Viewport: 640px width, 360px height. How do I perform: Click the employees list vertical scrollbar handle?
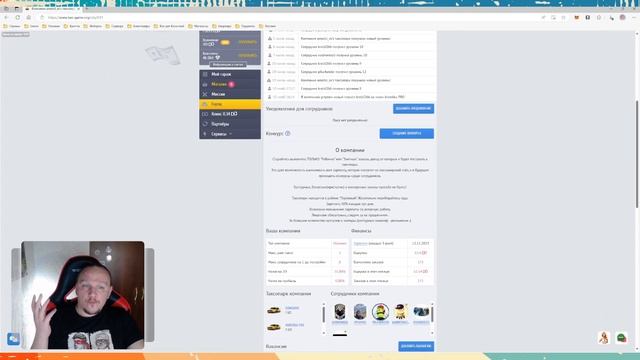coord(432,314)
